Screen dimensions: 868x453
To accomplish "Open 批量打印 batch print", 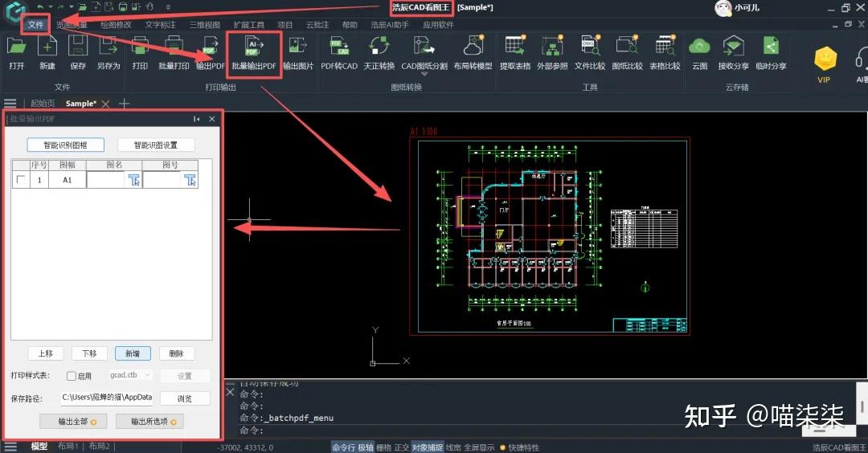I will pos(174,53).
